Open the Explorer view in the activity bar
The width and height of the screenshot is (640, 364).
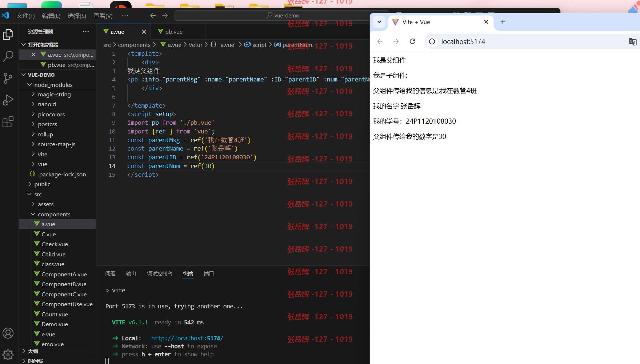[8, 35]
